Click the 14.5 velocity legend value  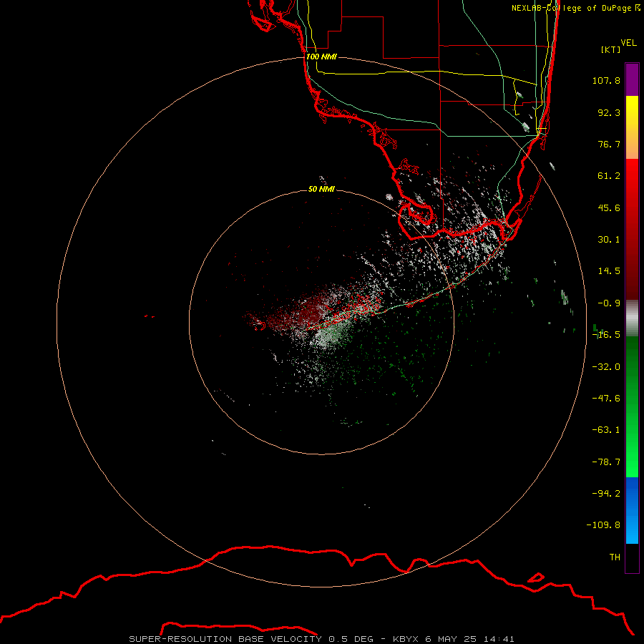(x=609, y=271)
